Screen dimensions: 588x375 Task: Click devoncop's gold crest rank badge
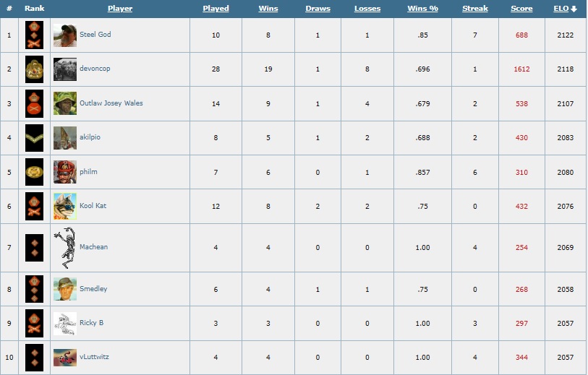pyautogui.click(x=34, y=69)
